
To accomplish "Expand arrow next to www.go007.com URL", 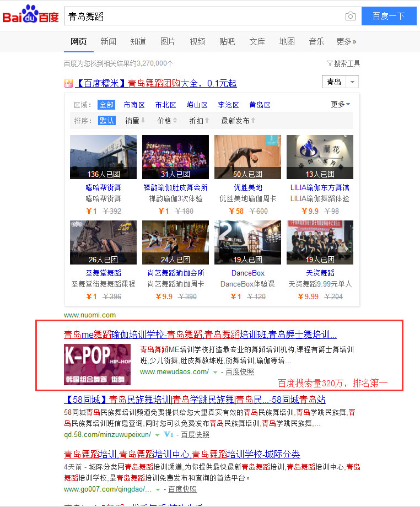I will coord(158,490).
